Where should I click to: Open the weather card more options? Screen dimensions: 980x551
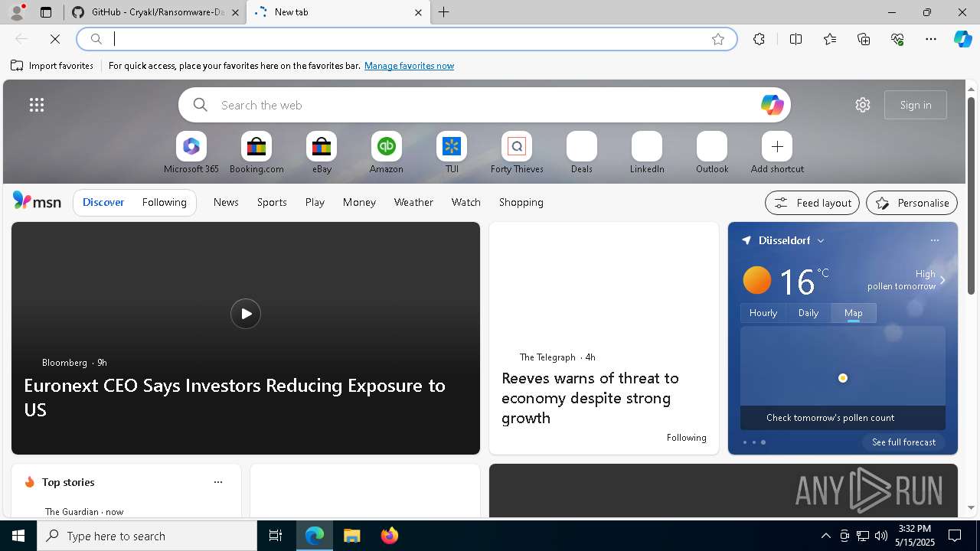[x=934, y=240]
